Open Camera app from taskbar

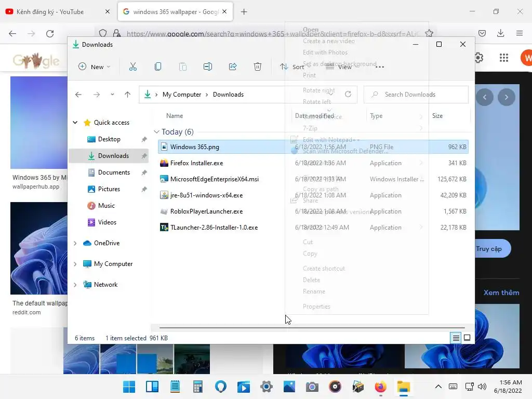pos(312,387)
